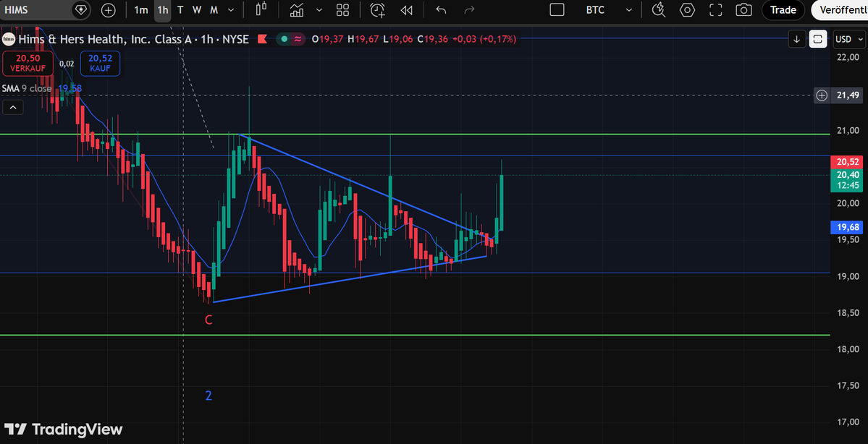Open the layout setup square icon
The width and height of the screenshot is (868, 444).
(x=557, y=10)
